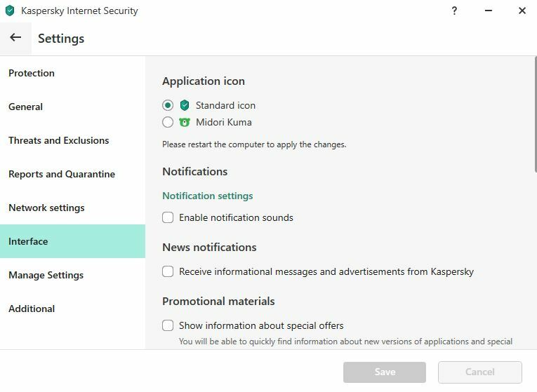Select the Standard icon radio button

(x=168, y=105)
